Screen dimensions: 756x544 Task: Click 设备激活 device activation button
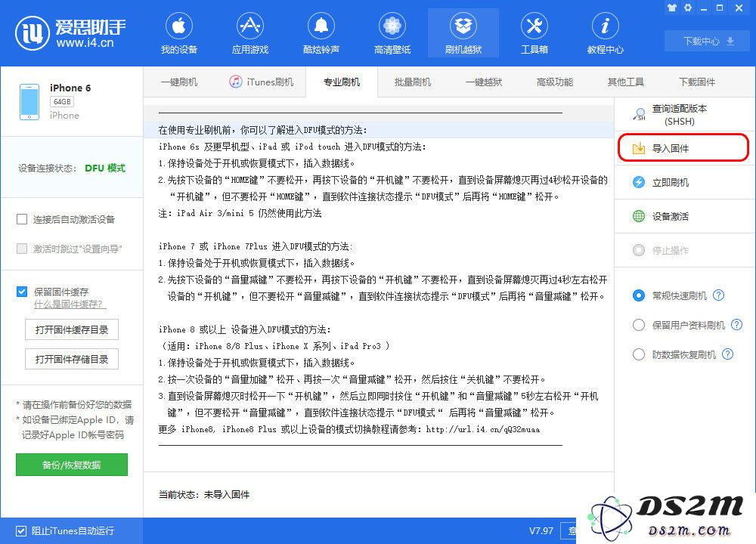point(685,216)
